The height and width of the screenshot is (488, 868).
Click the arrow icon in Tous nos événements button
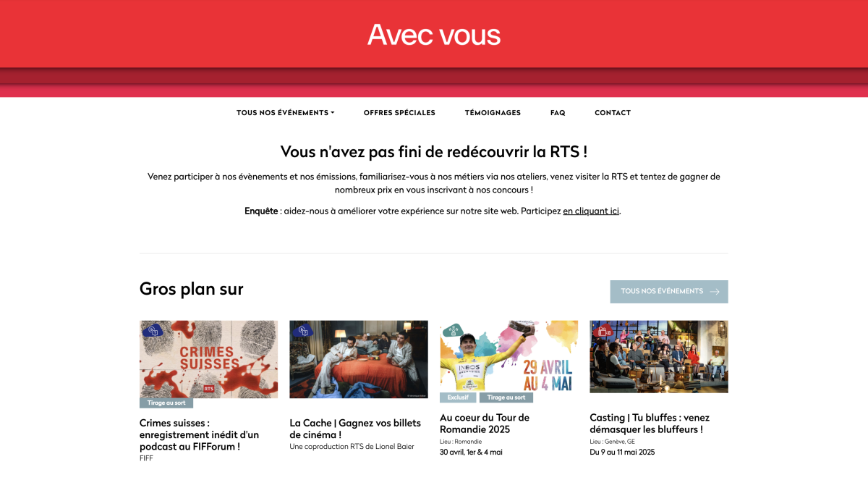pos(715,292)
